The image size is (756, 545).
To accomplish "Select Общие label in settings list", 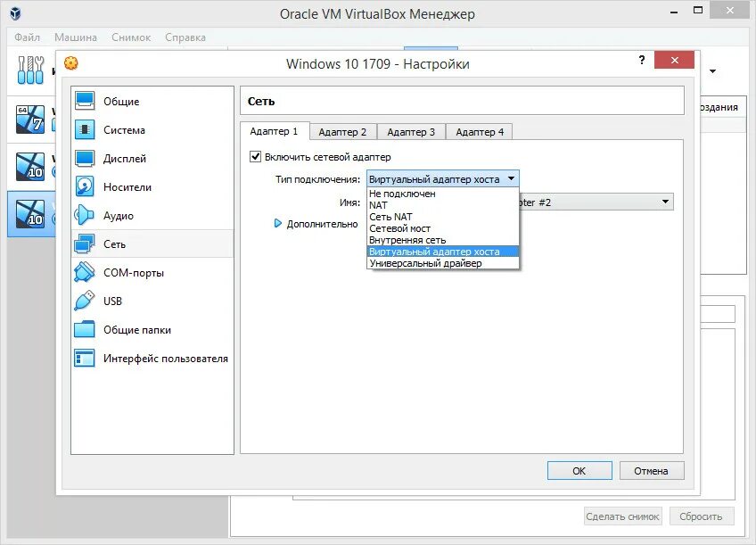I will coord(121,102).
